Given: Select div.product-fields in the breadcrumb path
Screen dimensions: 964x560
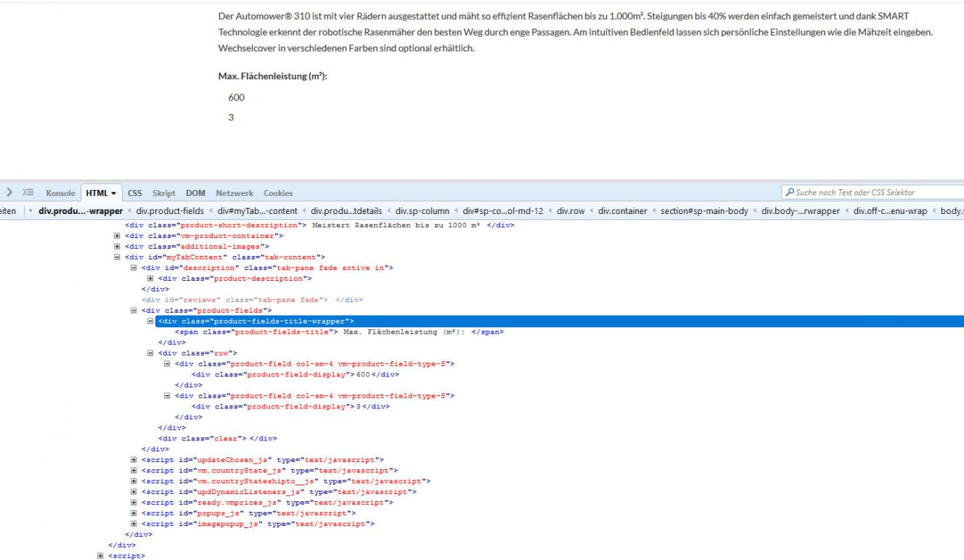Looking at the screenshot, I should pos(170,212).
